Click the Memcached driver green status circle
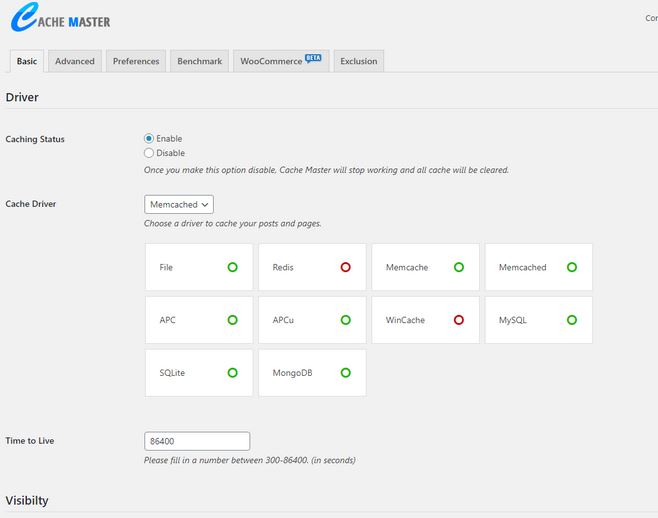The width and height of the screenshot is (658, 518). (572, 267)
